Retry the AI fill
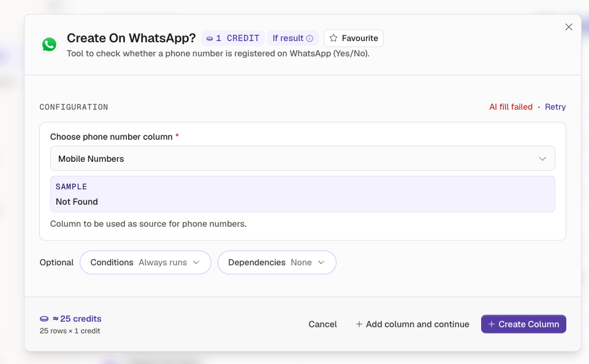 [555, 107]
